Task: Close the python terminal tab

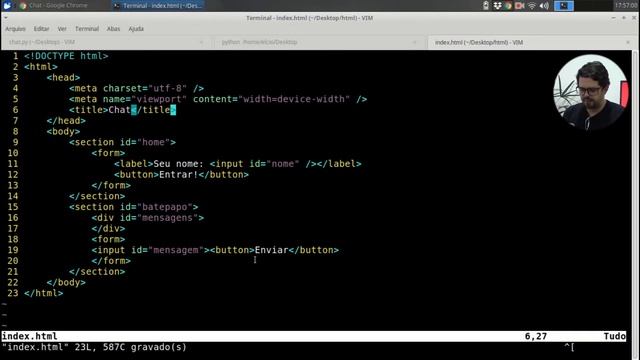Action: coord(415,42)
